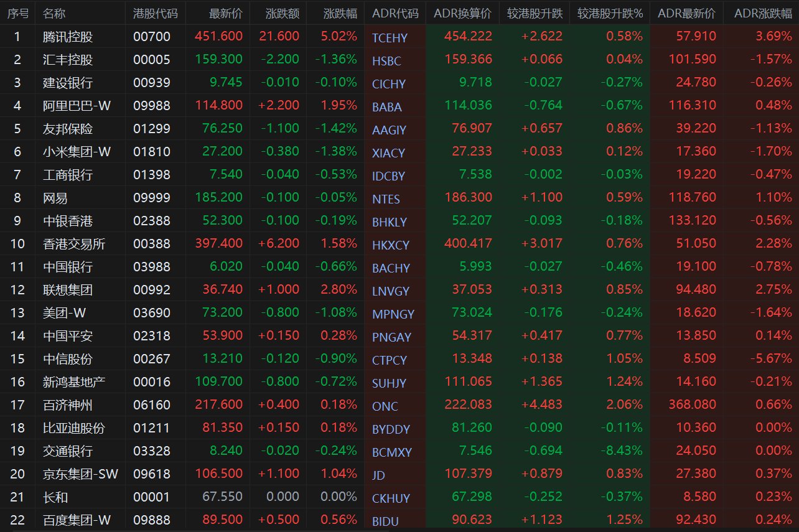The image size is (799, 532).
Task: Select the ADR ticker BIDU
Action: tap(386, 521)
